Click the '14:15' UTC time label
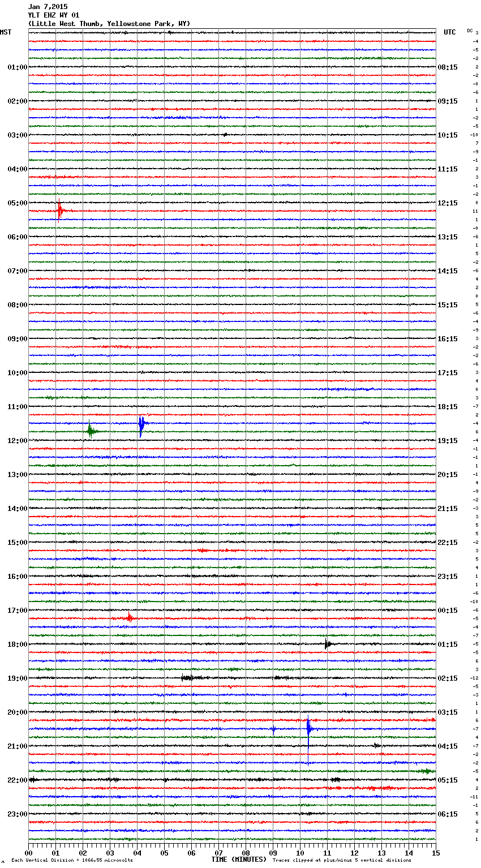The image size is (481, 868). tap(448, 271)
